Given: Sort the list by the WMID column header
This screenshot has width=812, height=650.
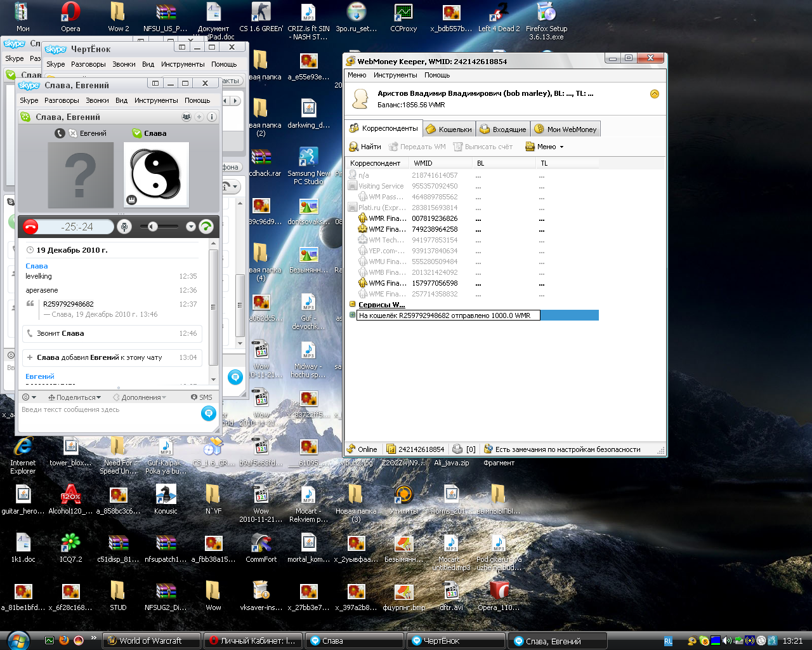Looking at the screenshot, I should click(x=441, y=163).
